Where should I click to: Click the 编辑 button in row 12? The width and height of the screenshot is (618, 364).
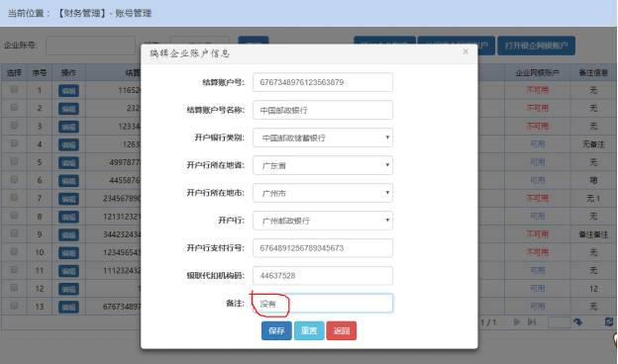pyautogui.click(x=68, y=289)
